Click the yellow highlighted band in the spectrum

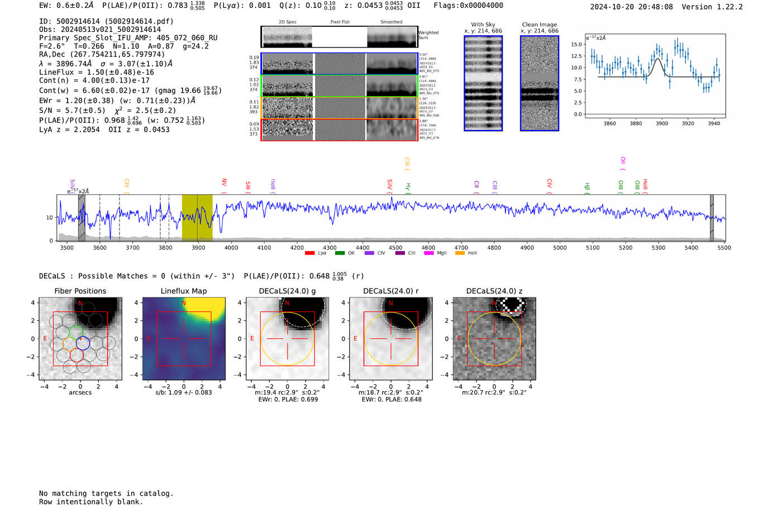click(x=197, y=218)
